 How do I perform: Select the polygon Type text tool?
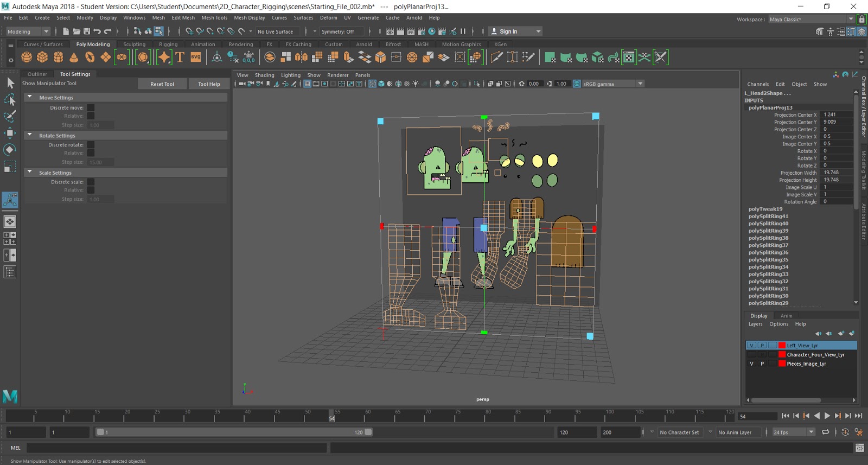pos(180,57)
